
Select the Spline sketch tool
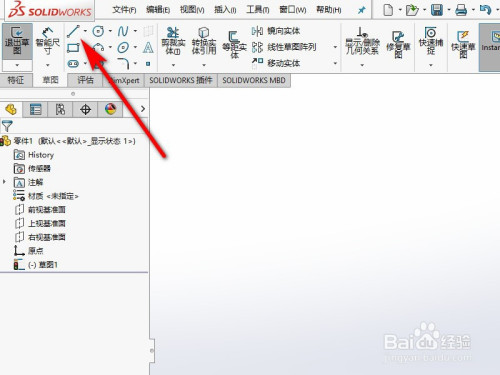click(123, 31)
